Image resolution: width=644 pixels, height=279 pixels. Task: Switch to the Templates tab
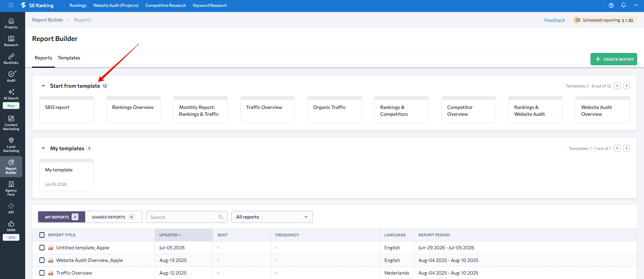click(69, 58)
